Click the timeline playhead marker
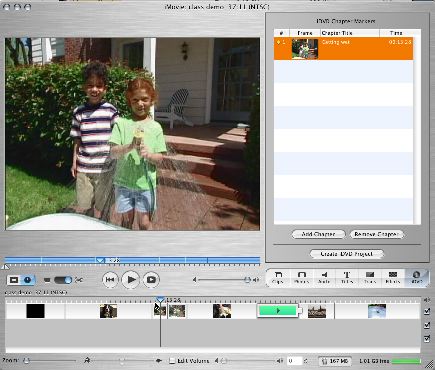435x370 pixels. pos(161,300)
